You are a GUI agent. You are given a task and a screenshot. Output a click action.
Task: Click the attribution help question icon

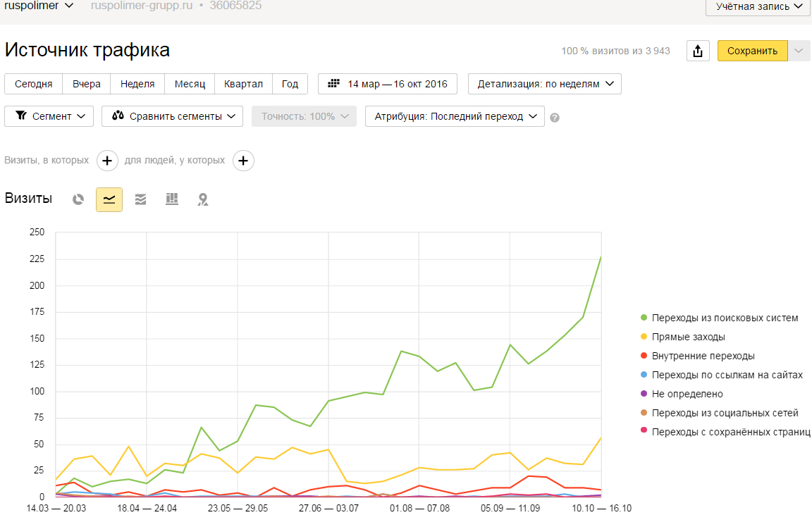(555, 118)
